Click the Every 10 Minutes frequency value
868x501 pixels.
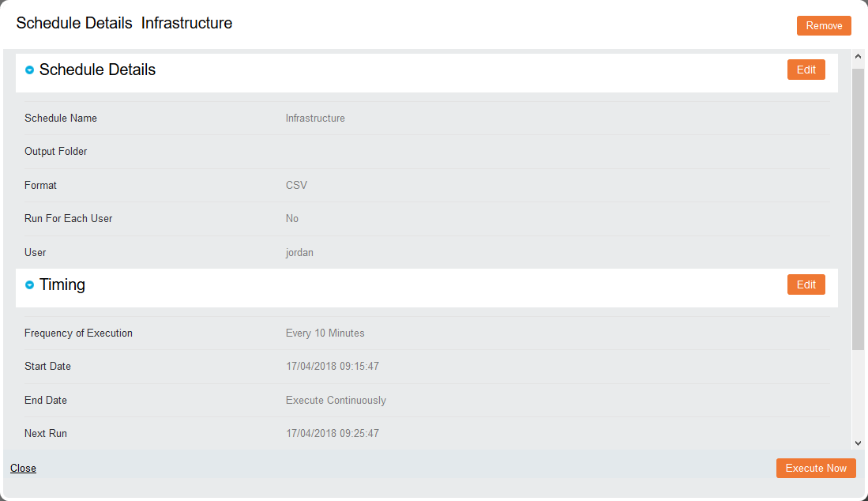(325, 333)
